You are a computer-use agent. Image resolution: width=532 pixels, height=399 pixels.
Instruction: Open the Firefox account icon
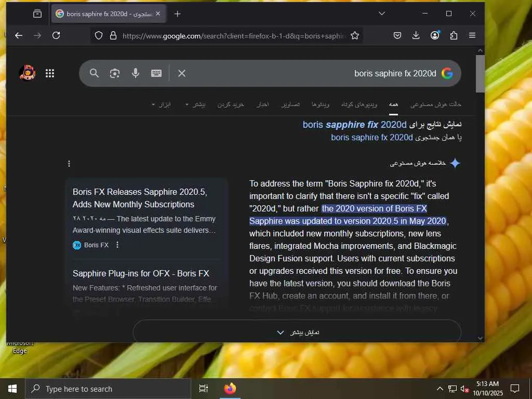pos(435,35)
